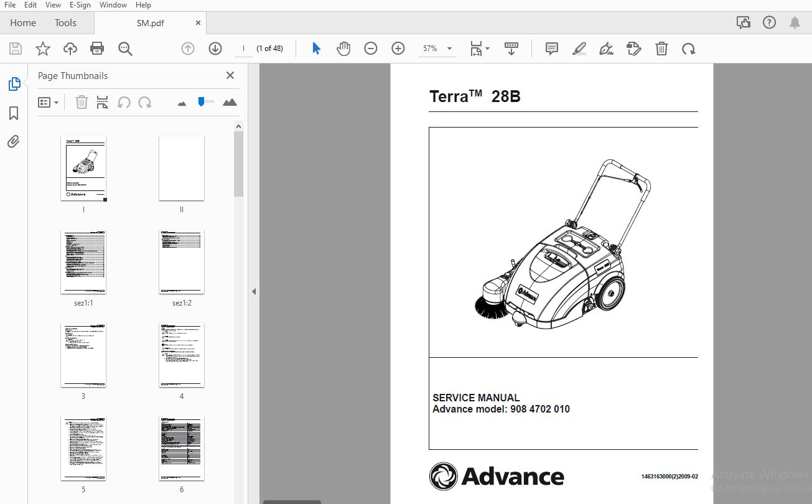Close the SM.pdf tab
Viewport: 812px width, 504px height.
click(198, 23)
